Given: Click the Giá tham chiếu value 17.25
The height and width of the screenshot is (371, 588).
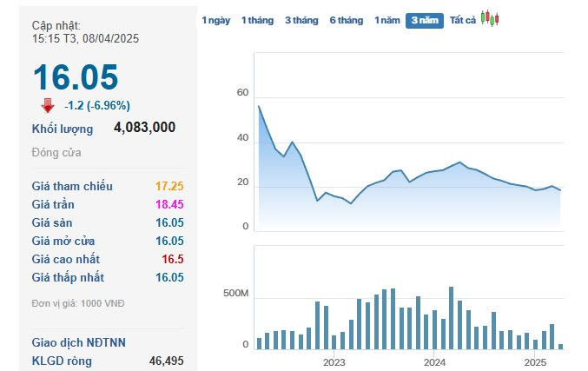Looking at the screenshot, I should [x=169, y=186].
